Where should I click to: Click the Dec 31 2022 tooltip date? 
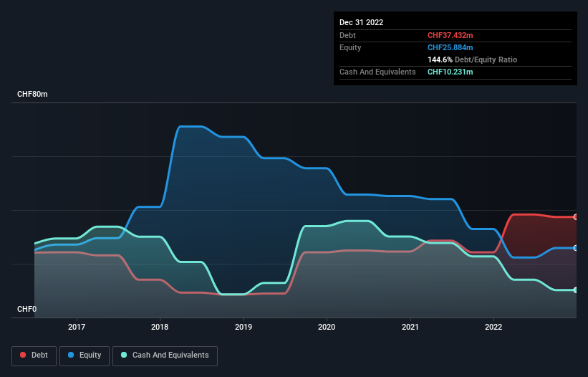click(x=361, y=22)
